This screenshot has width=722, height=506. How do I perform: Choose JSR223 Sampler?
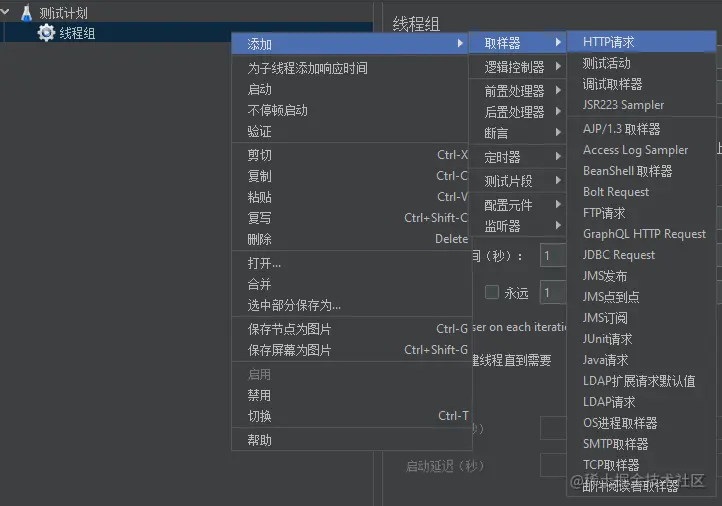pyautogui.click(x=641, y=105)
